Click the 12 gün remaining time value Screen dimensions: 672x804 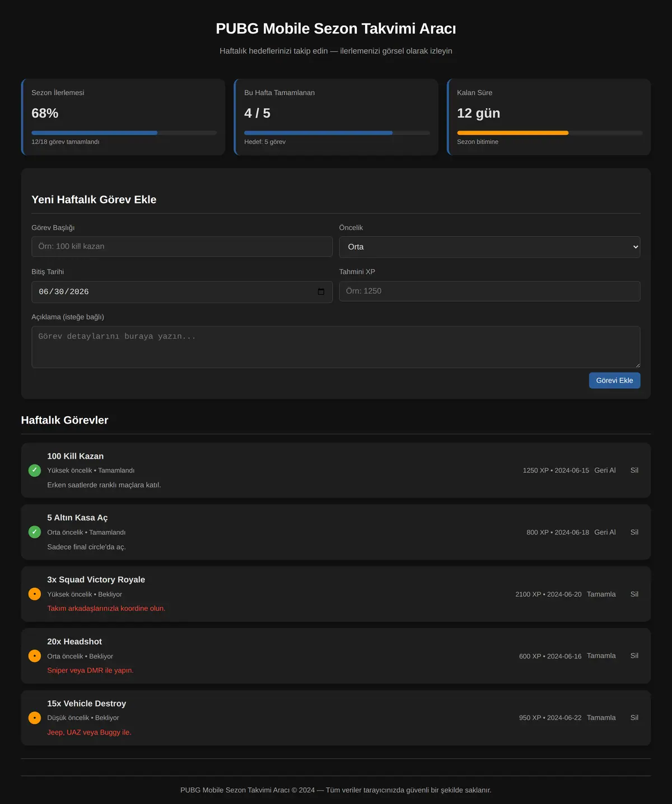click(x=479, y=113)
